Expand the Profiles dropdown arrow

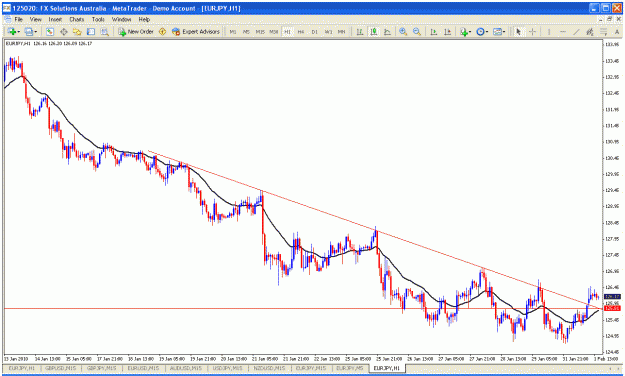[35, 32]
